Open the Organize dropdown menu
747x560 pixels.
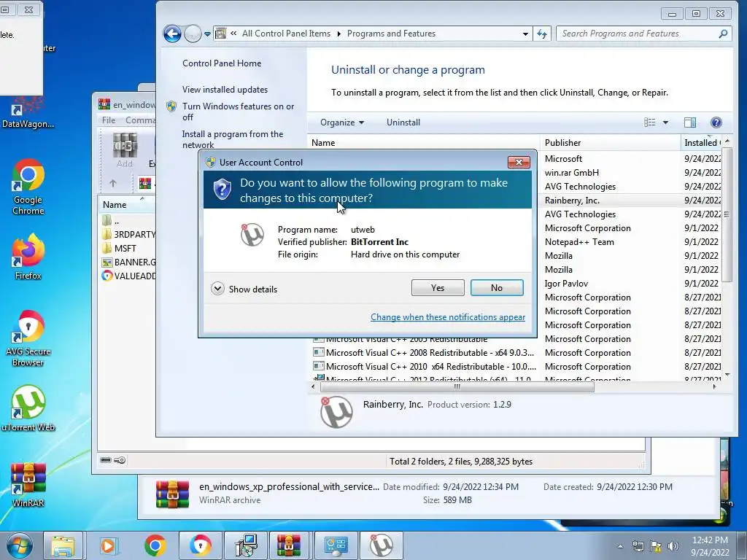pos(342,122)
